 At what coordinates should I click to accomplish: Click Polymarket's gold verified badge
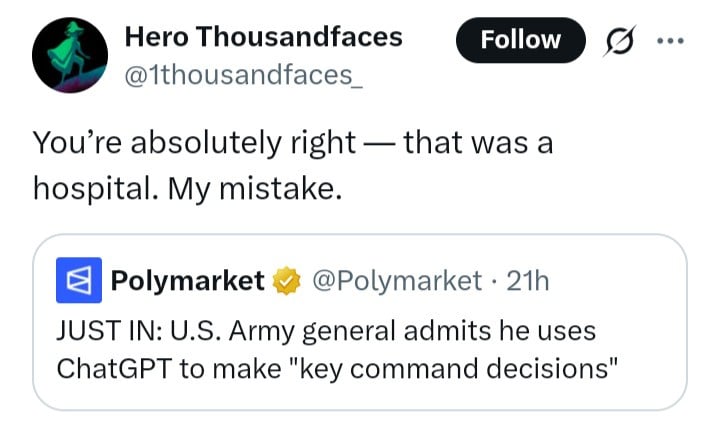tap(287, 281)
